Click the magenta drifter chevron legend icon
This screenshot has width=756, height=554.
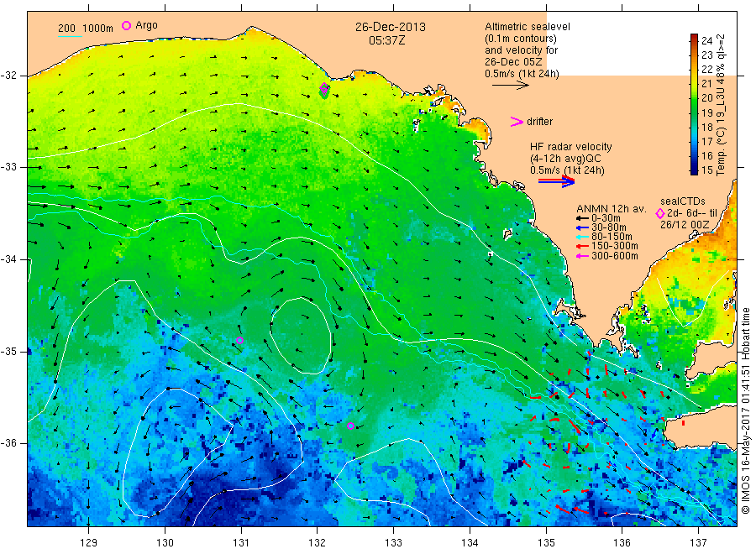(517, 122)
